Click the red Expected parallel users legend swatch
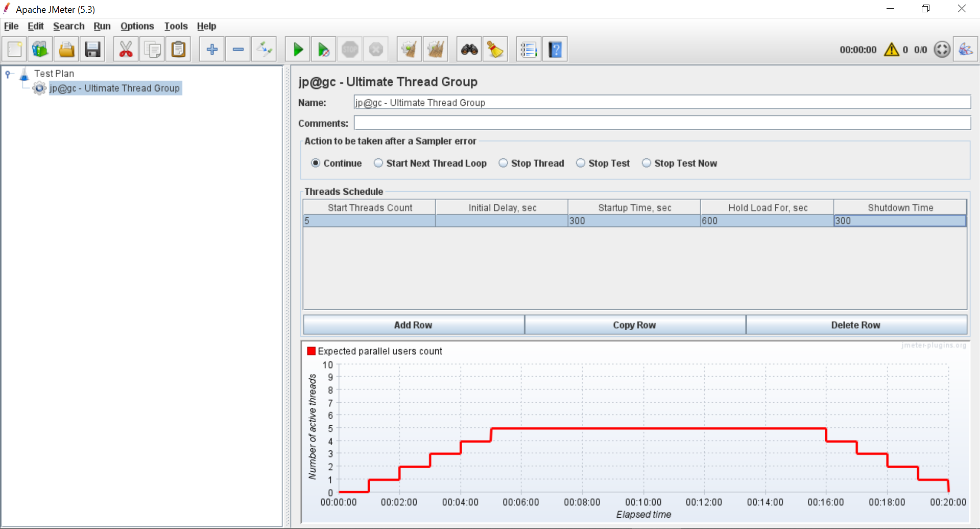Screen dimensions: 980x529 (x=311, y=351)
